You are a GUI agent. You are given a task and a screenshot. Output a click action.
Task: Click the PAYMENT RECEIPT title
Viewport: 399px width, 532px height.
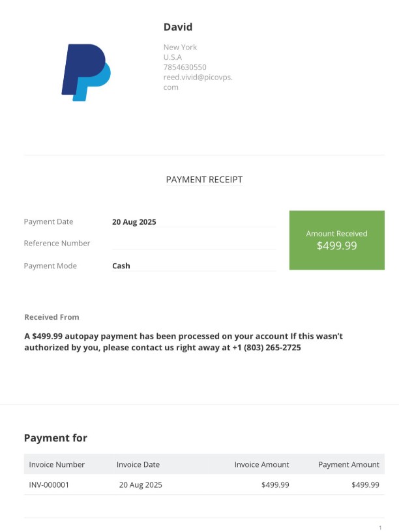(204, 180)
